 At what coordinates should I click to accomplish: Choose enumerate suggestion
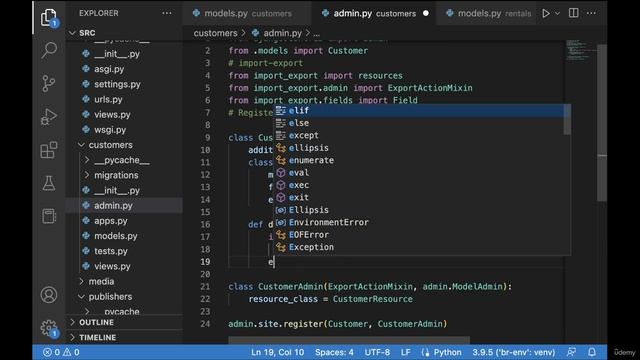tap(419, 160)
